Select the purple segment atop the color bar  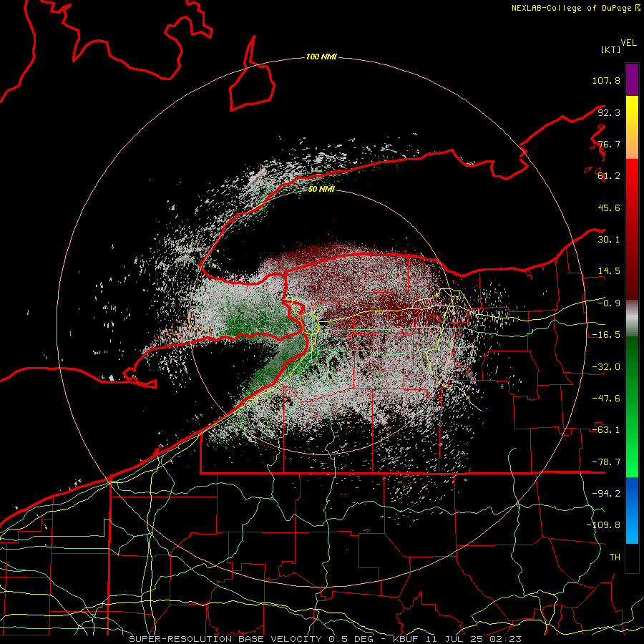point(632,79)
